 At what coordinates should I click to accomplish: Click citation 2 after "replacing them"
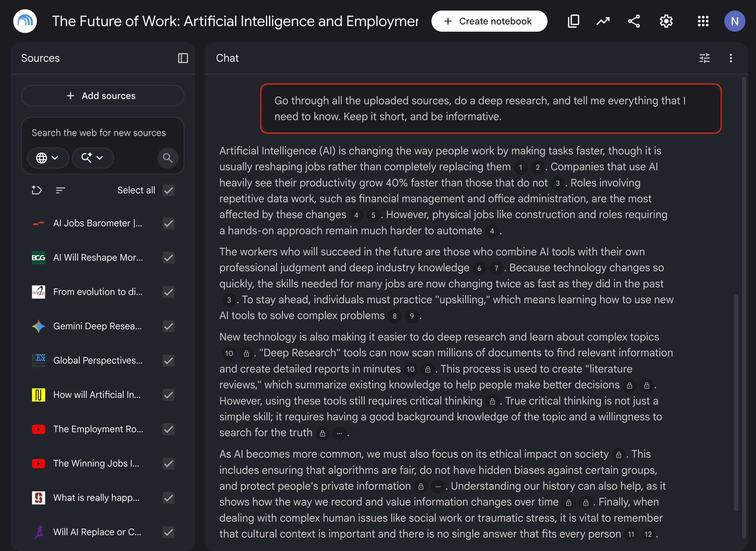tap(538, 167)
